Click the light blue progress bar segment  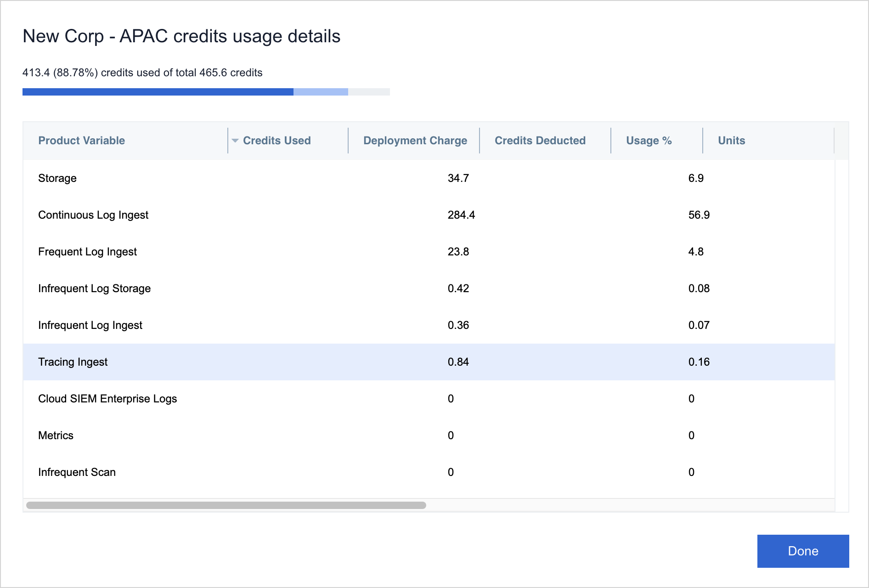[x=321, y=92]
